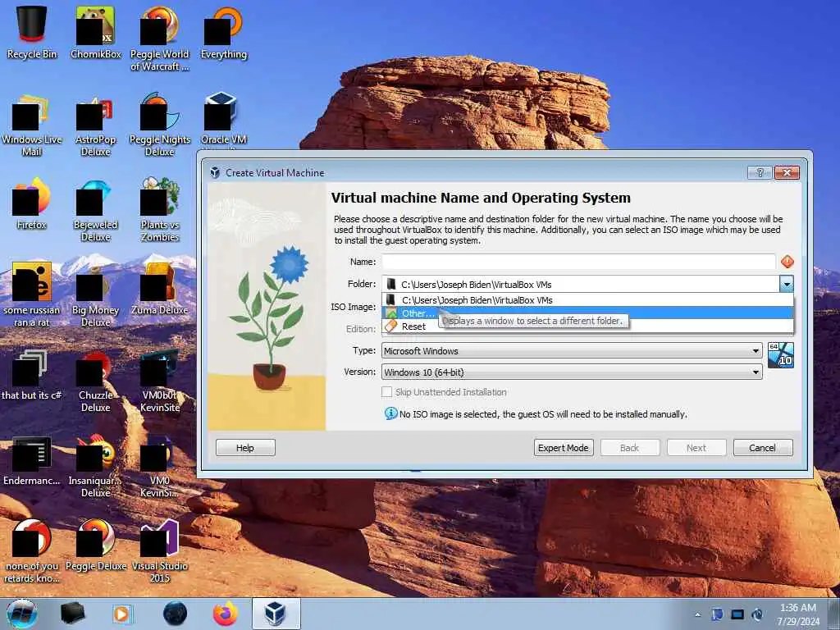Screen dimensions: 840x630
Task: Open Windows Media Player taskbar icon
Action: click(122, 614)
